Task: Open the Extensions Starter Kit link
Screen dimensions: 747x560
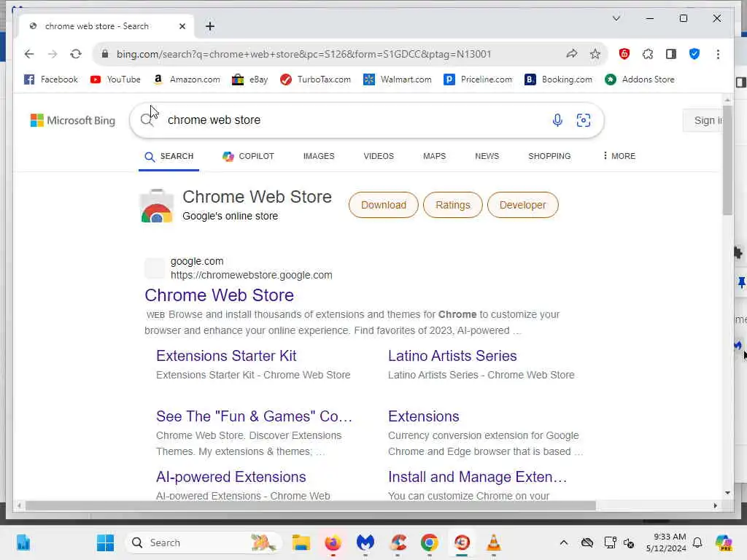Action: [x=226, y=356]
